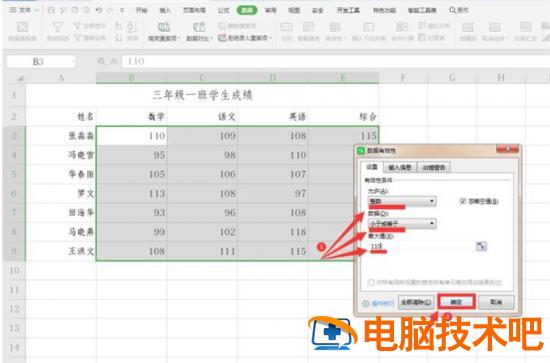Viewport: 550px width, 363px height.
Task: Select the 设置 tab in validation dialog
Action: (372, 167)
